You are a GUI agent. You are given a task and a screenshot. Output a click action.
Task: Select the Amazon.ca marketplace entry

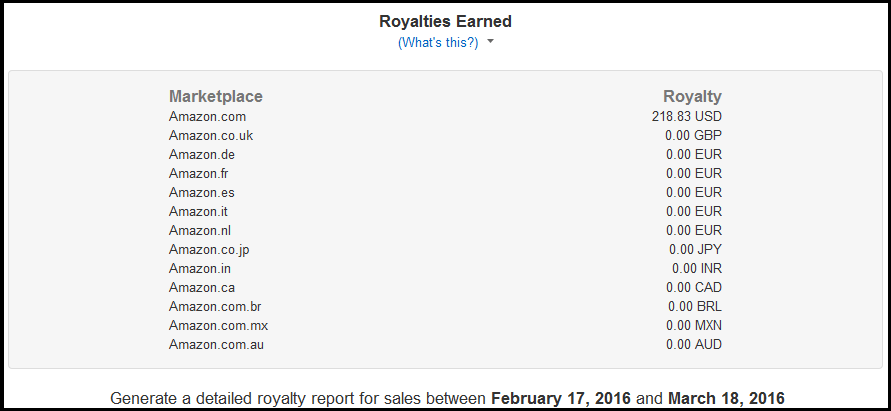[x=202, y=287]
